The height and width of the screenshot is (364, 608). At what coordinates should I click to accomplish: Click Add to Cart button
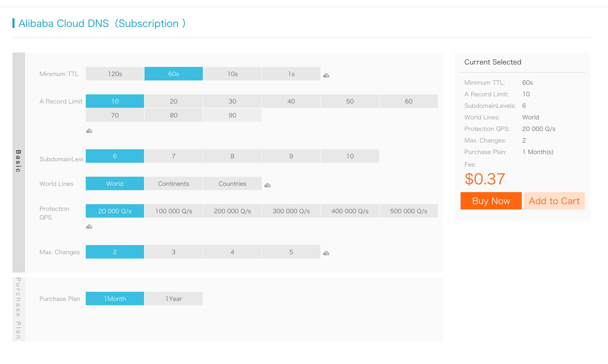554,201
